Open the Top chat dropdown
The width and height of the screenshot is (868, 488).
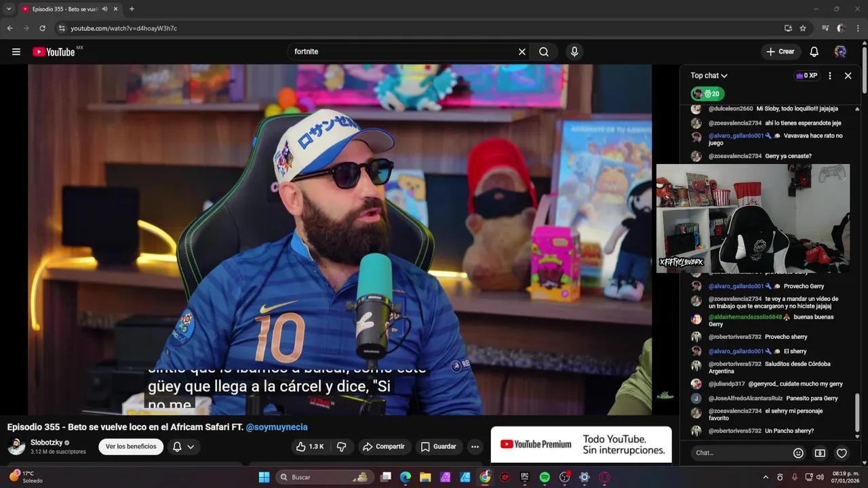[709, 76]
